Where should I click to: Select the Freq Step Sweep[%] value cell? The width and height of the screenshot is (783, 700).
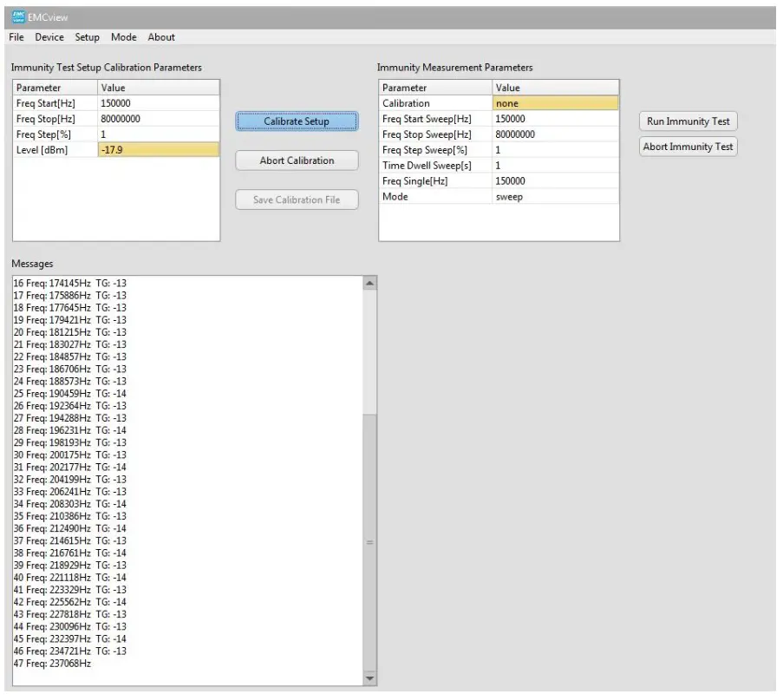point(555,150)
